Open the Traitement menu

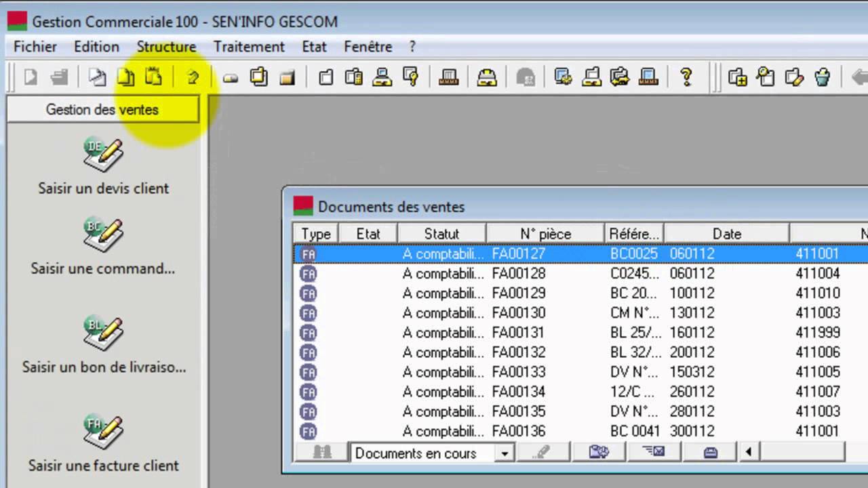249,47
